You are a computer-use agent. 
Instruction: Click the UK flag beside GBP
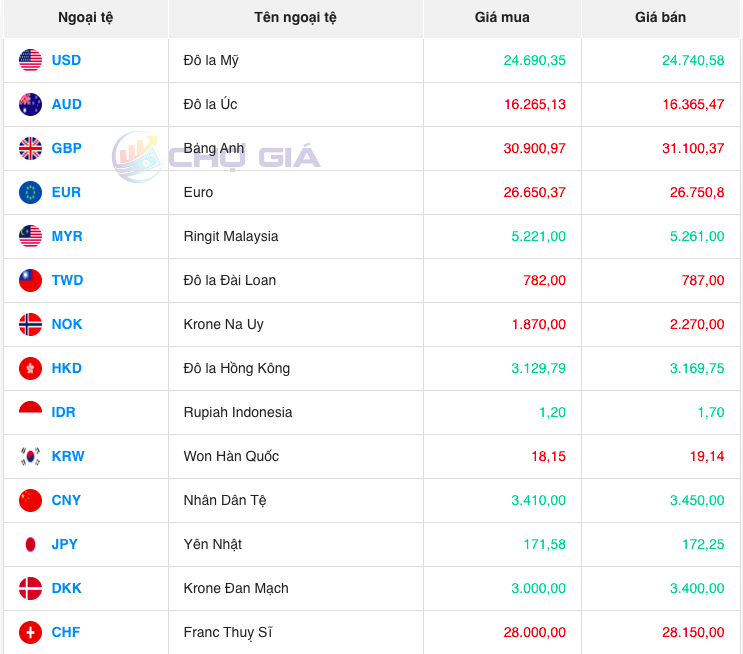(30, 148)
